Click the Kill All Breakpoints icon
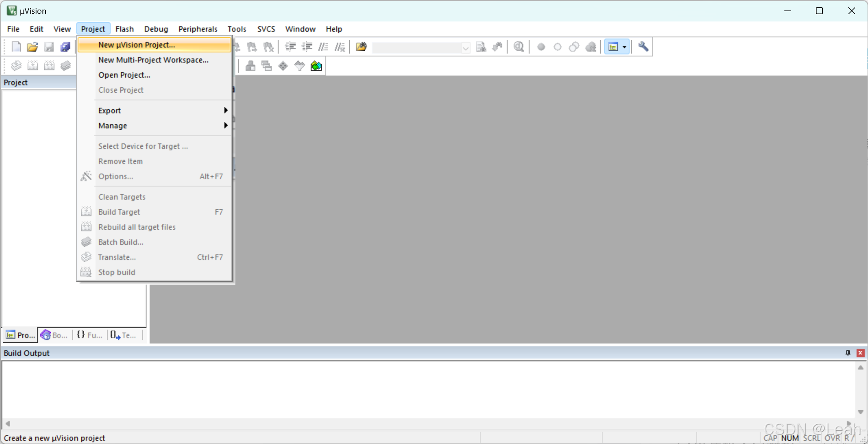The height and width of the screenshot is (444, 868). point(591,47)
